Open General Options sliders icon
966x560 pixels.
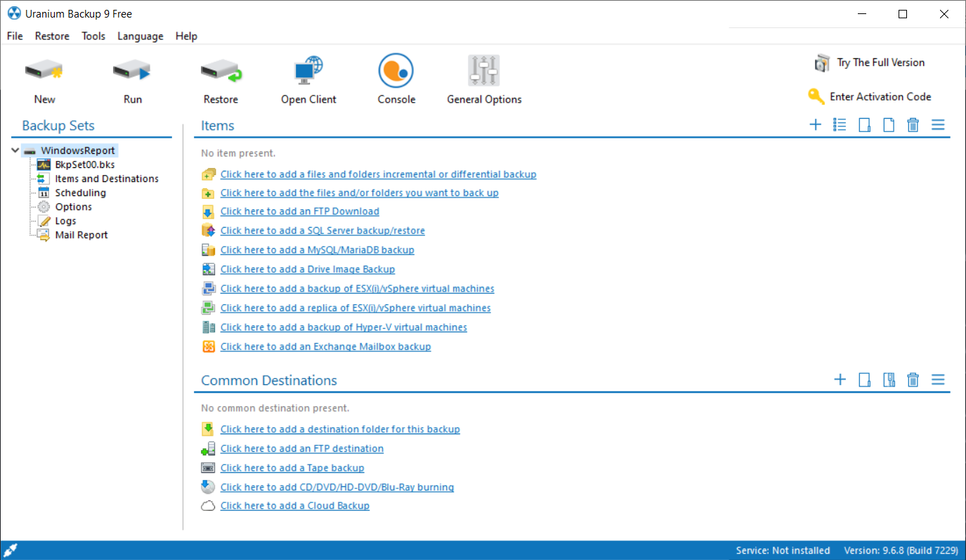pyautogui.click(x=484, y=71)
